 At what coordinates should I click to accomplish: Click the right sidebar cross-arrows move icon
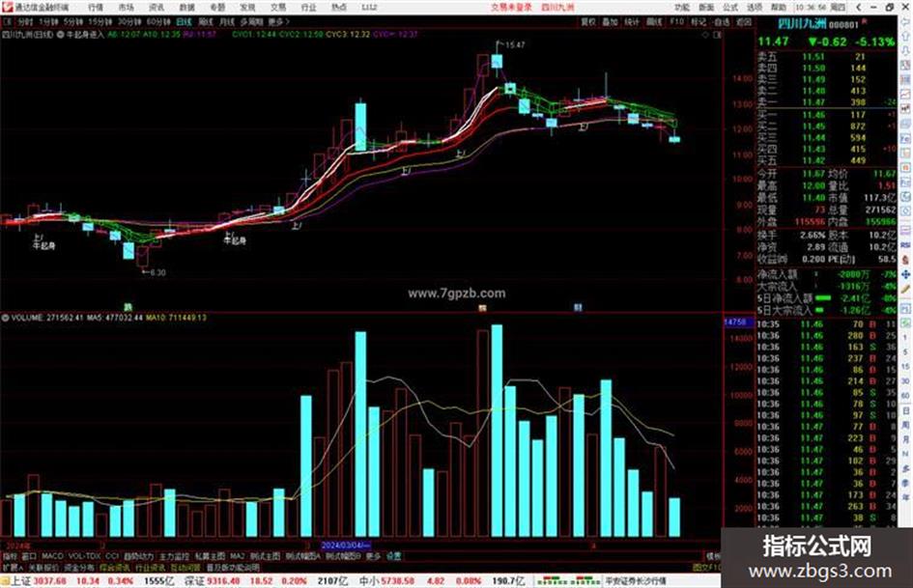(x=905, y=274)
